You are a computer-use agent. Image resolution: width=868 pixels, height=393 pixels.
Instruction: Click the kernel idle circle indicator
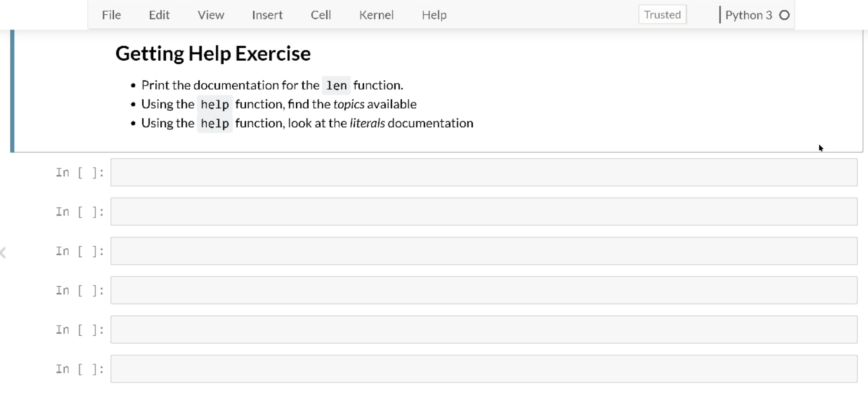click(784, 15)
